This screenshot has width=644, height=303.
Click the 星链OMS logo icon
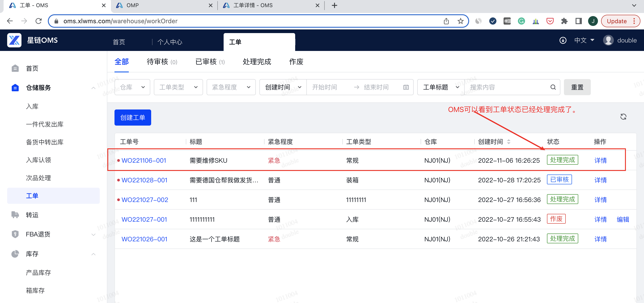14,40
